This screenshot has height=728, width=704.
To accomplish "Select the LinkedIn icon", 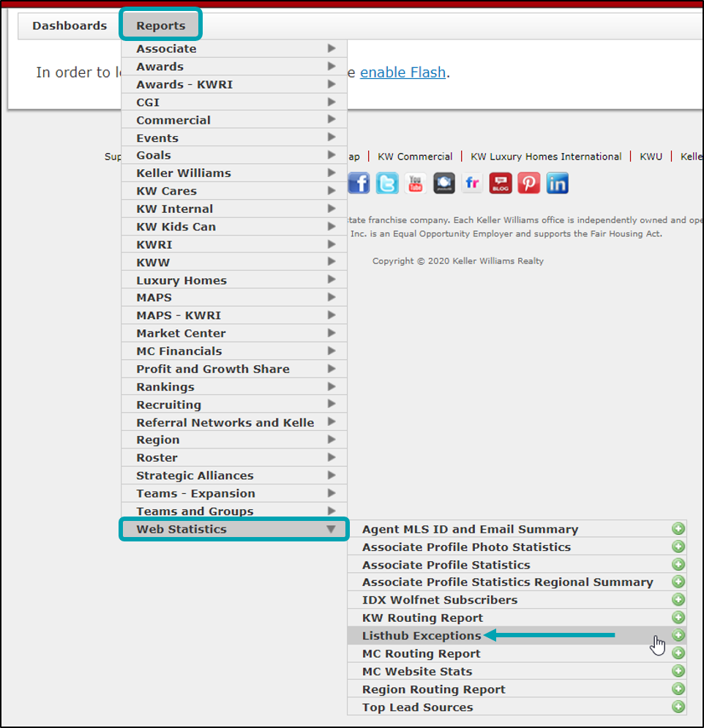I will pyautogui.click(x=557, y=183).
